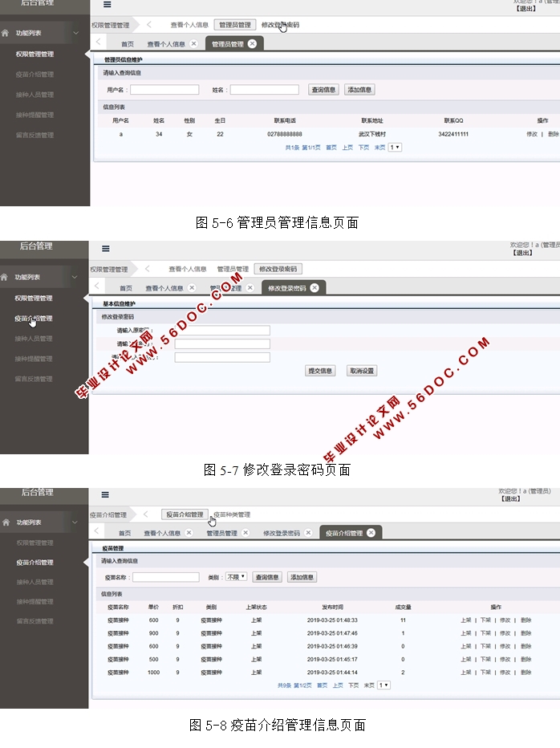
Task: Select 修改登录密码 sub-menu in Figure 5-7
Action: click(x=278, y=269)
